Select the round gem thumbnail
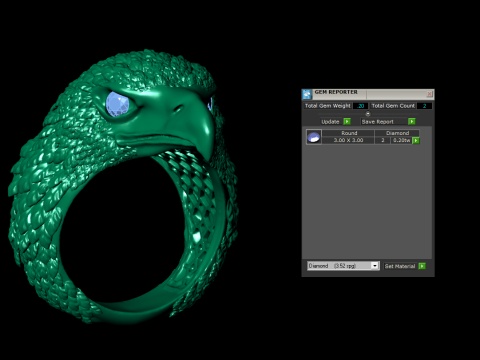Viewport: 480px width, 360px height. coord(314,137)
